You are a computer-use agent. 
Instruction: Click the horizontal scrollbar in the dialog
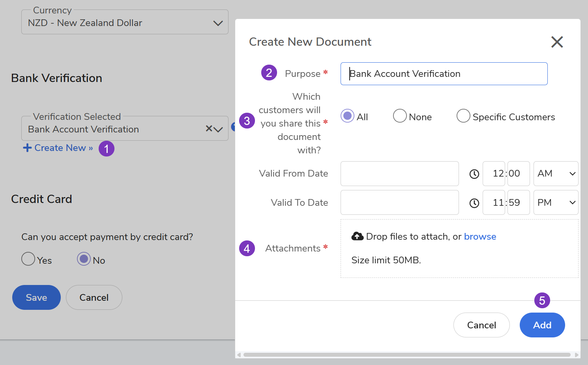pos(407,355)
